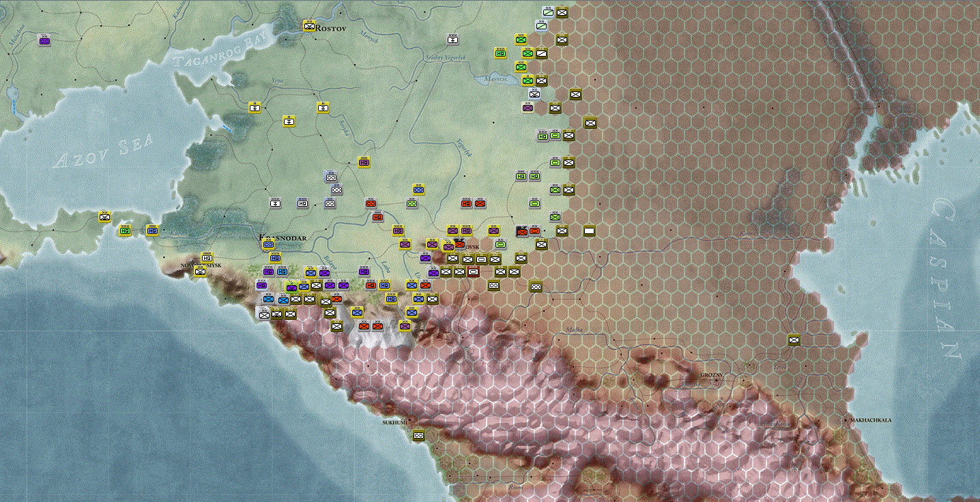Click the Azov Sea label
Screen dimensions: 980x502
[104, 150]
